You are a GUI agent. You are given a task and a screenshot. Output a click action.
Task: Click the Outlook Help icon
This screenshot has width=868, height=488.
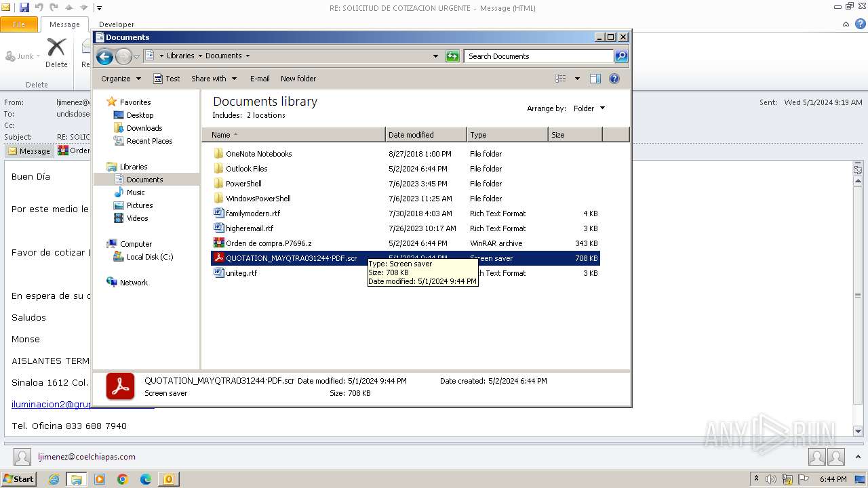[859, 24]
